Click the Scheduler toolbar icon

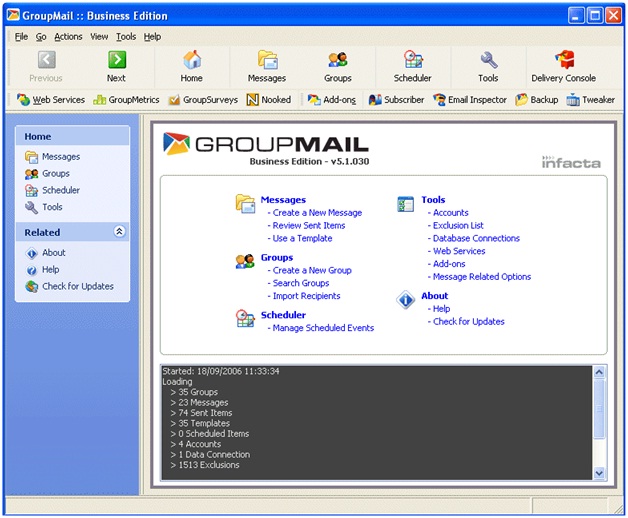click(412, 66)
